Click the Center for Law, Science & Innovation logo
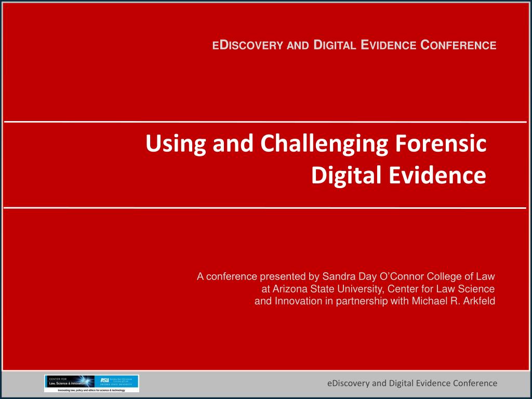 click(70, 381)
